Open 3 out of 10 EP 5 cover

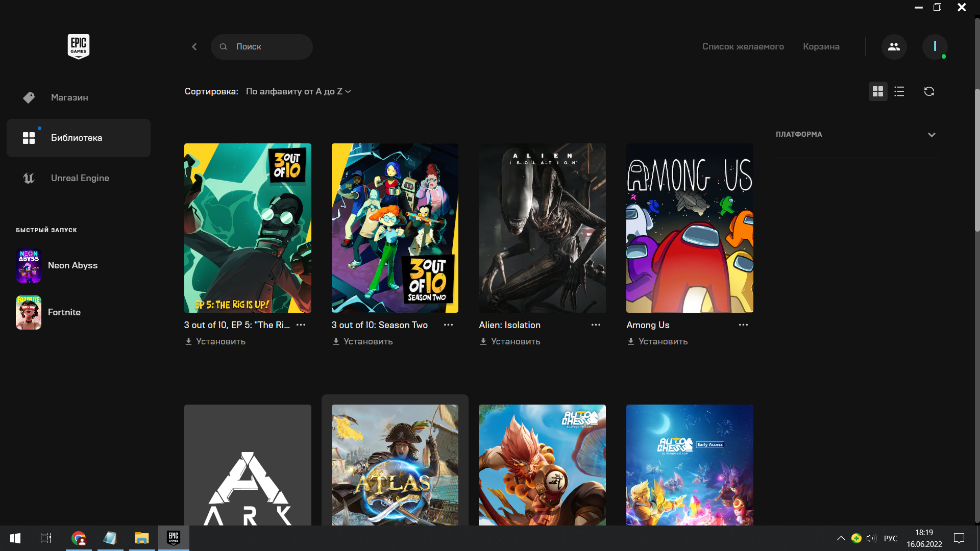[248, 228]
